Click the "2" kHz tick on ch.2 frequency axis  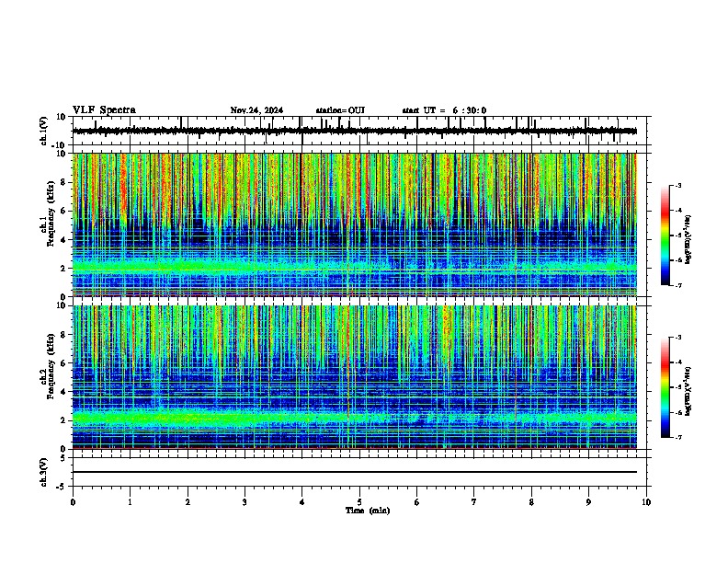(63, 420)
